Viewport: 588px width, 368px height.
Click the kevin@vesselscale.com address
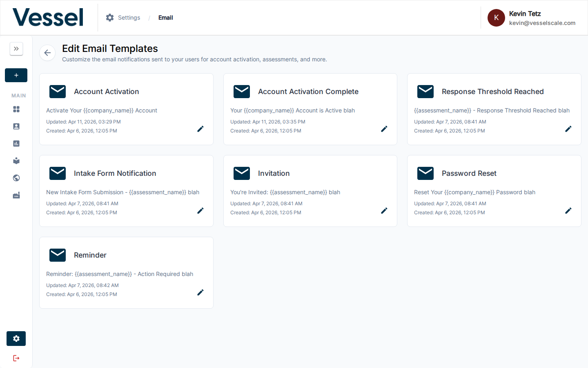point(542,23)
